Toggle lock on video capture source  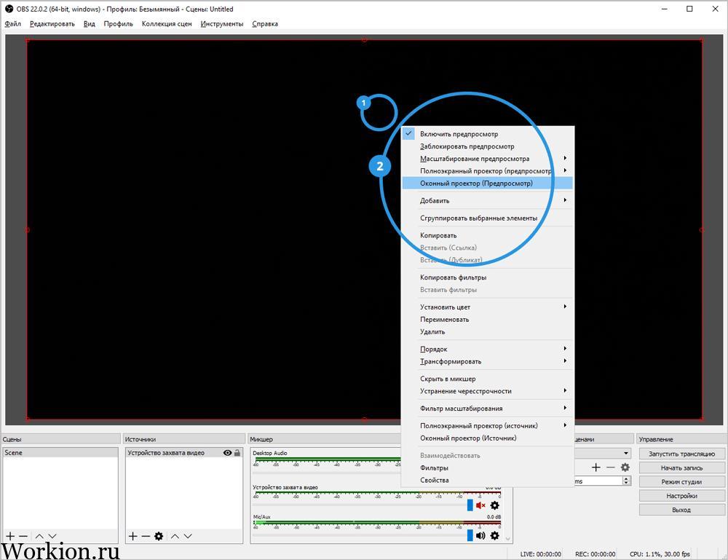click(237, 453)
